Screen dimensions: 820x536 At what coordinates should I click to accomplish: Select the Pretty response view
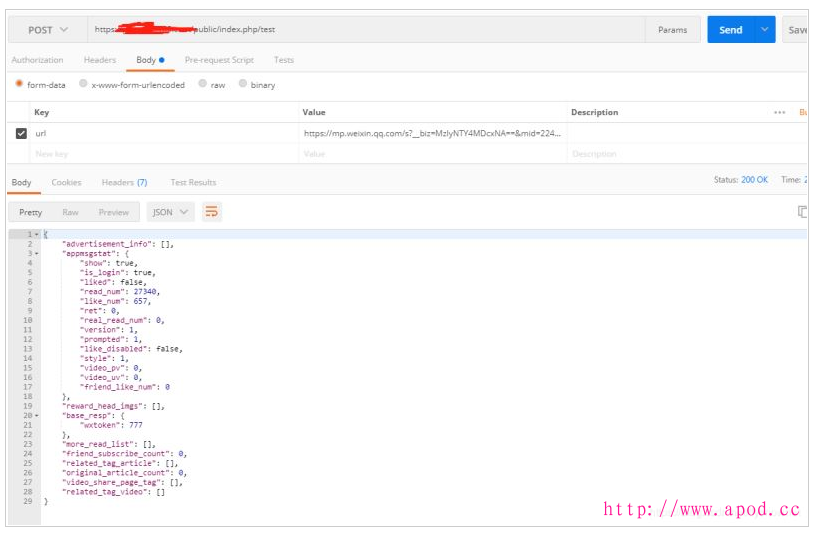click(30, 212)
